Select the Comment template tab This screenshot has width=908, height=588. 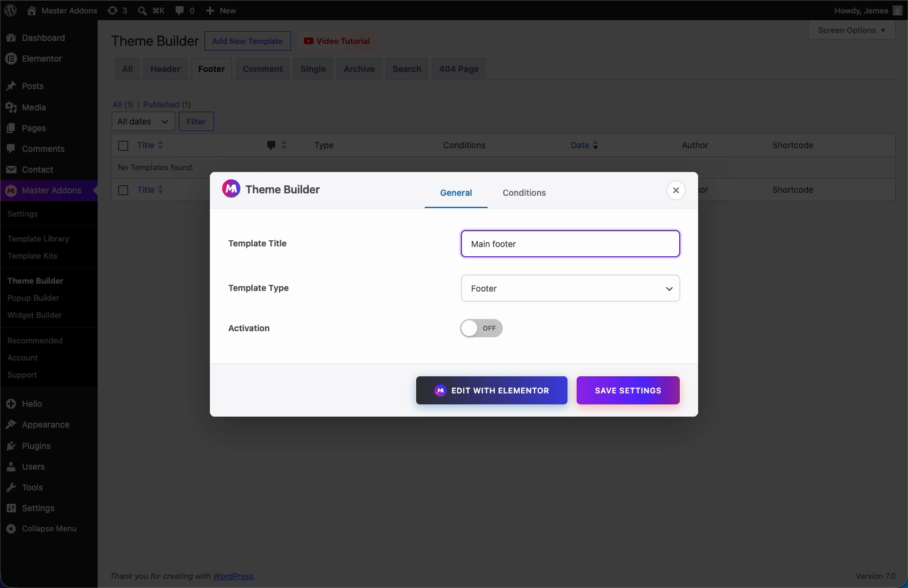point(262,69)
